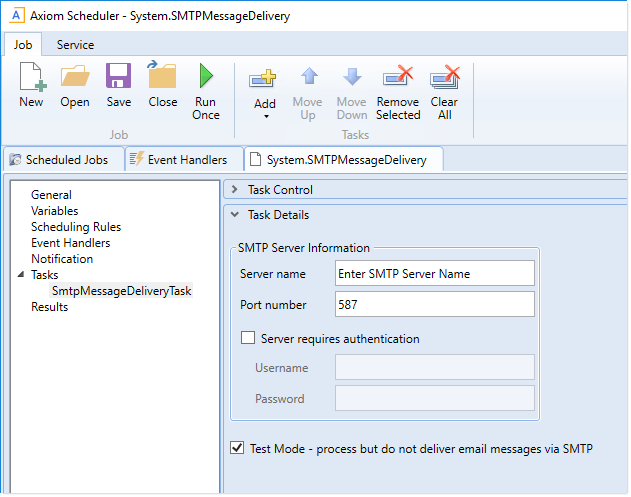
Task: Select Scheduling Rules in the tree
Action: coord(76,227)
